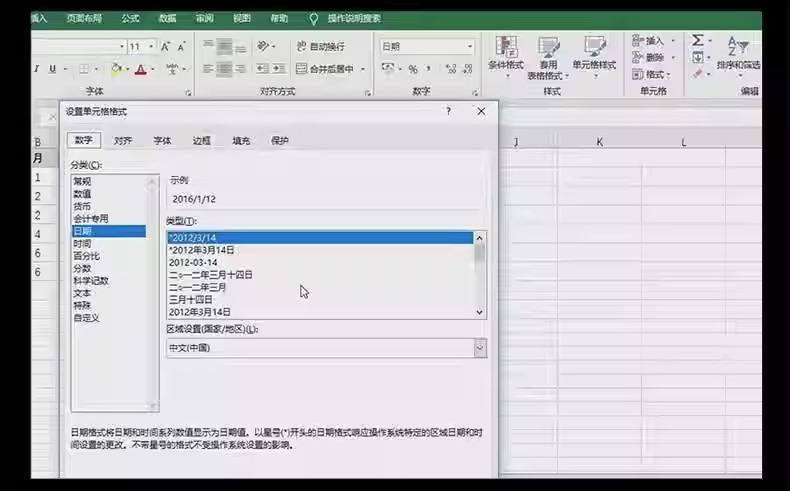Apply the percent style (%) format

coord(412,69)
